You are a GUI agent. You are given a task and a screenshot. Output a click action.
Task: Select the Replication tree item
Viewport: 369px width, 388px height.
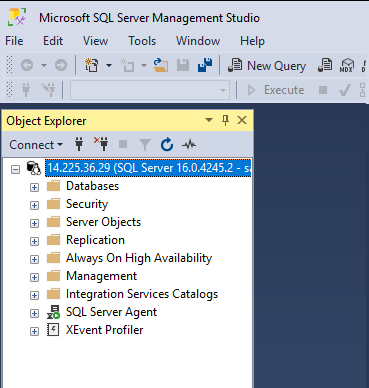pos(95,240)
